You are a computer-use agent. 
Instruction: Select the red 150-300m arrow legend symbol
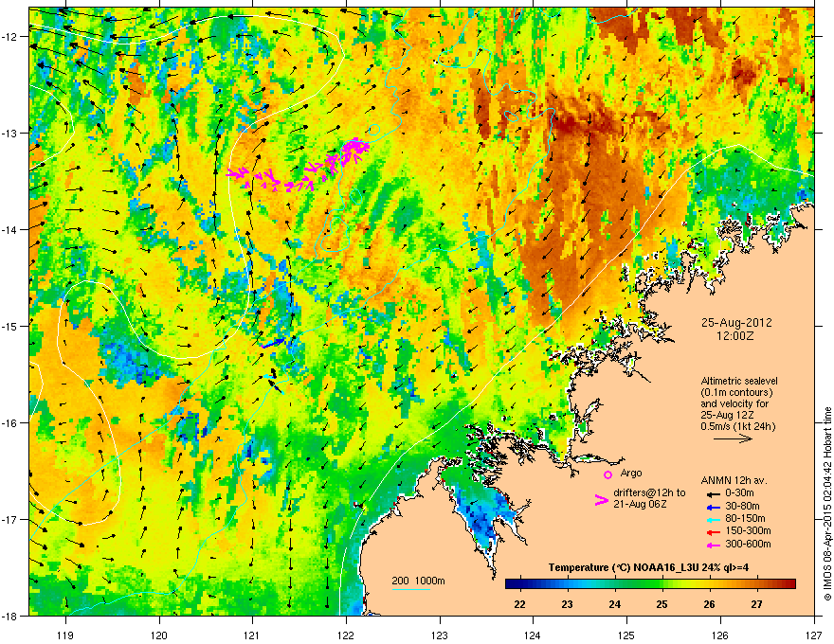[713, 531]
